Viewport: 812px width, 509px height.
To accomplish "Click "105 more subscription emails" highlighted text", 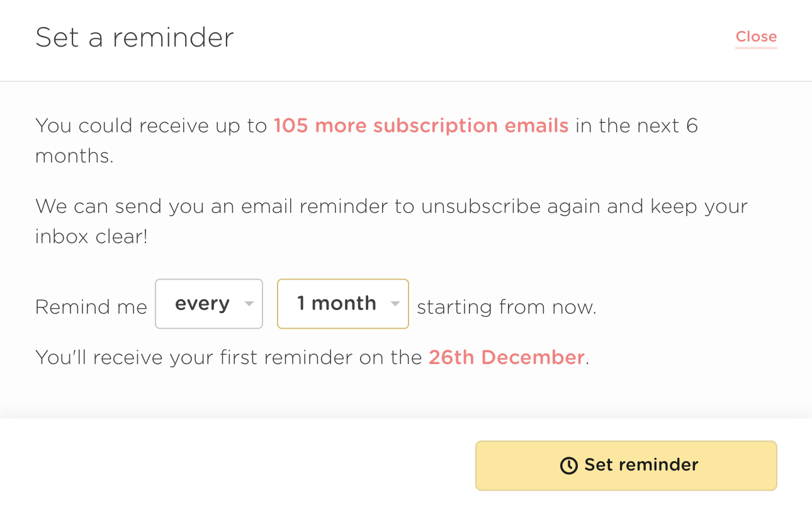I will (421, 125).
